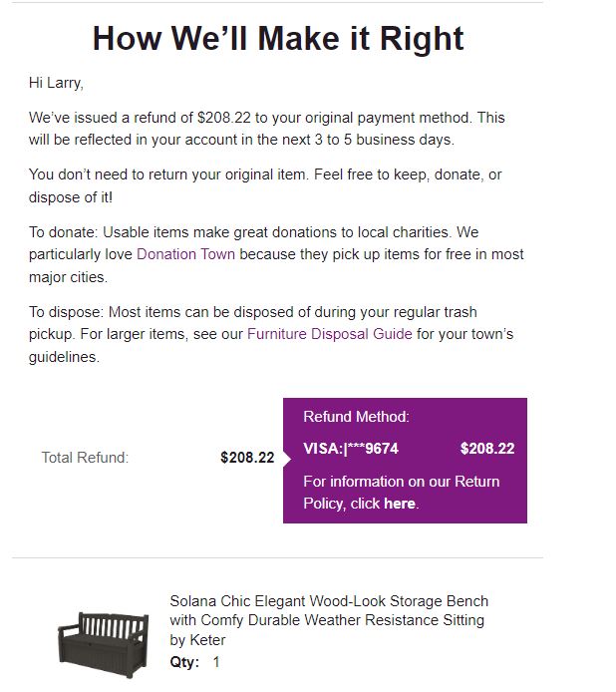The height and width of the screenshot is (692, 616).
Task: Click the Qty: 1 quantity text
Action: point(194,662)
